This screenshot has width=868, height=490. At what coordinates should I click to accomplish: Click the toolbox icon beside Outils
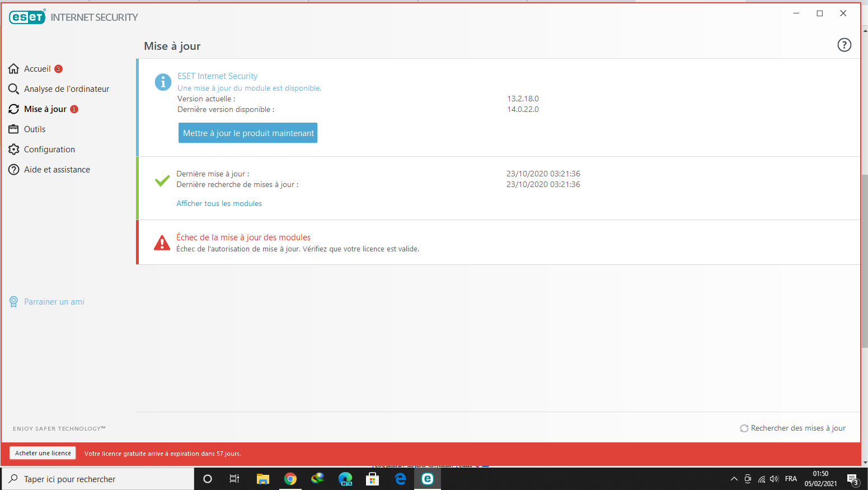coord(14,129)
